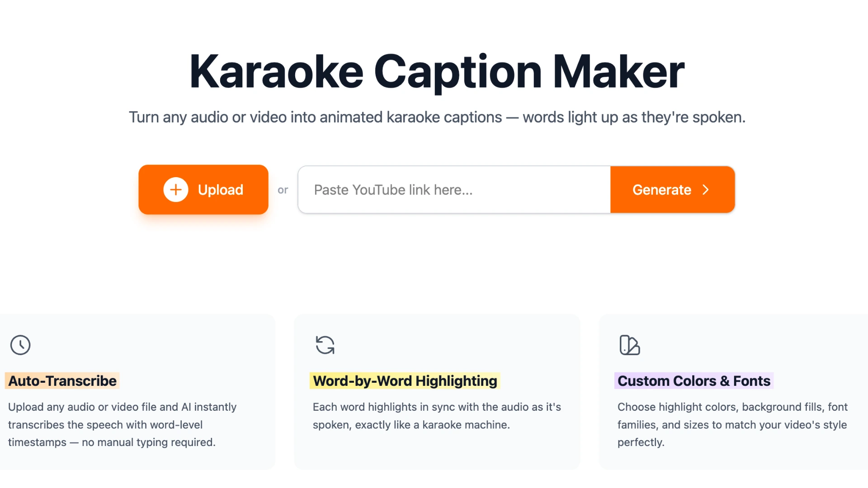868x488 pixels.
Task: Select the Word-by-Word Highlighting feature card
Action: tap(437, 391)
